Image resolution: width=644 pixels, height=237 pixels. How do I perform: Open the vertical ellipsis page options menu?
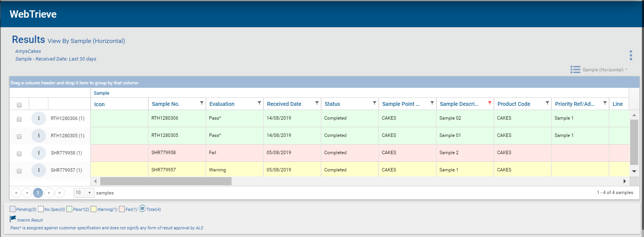click(631, 55)
